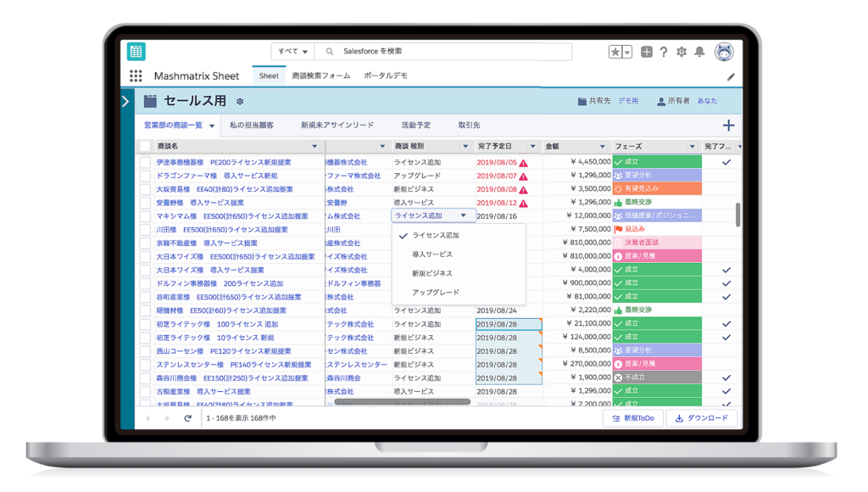Add a new sheet tab with plus icon
Screen dimensions: 868x492
[727, 126]
